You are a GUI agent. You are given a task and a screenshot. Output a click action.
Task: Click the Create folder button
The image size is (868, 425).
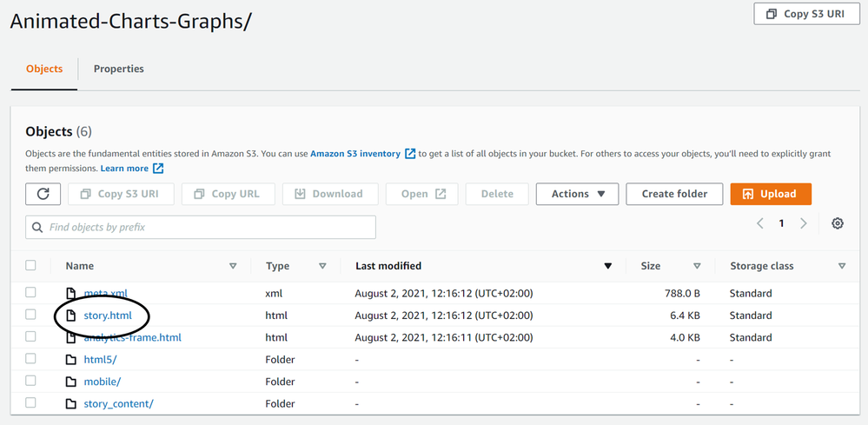pyautogui.click(x=674, y=194)
